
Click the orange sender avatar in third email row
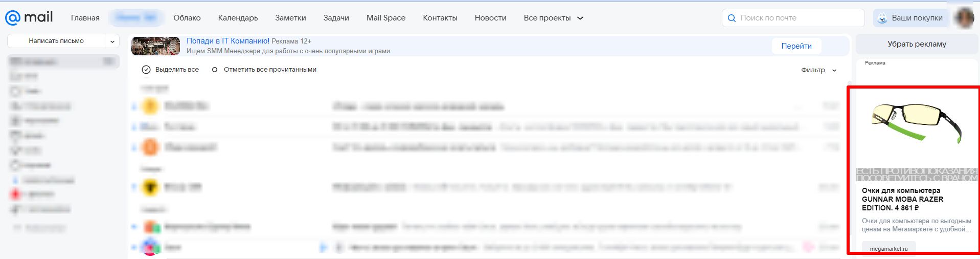click(150, 147)
